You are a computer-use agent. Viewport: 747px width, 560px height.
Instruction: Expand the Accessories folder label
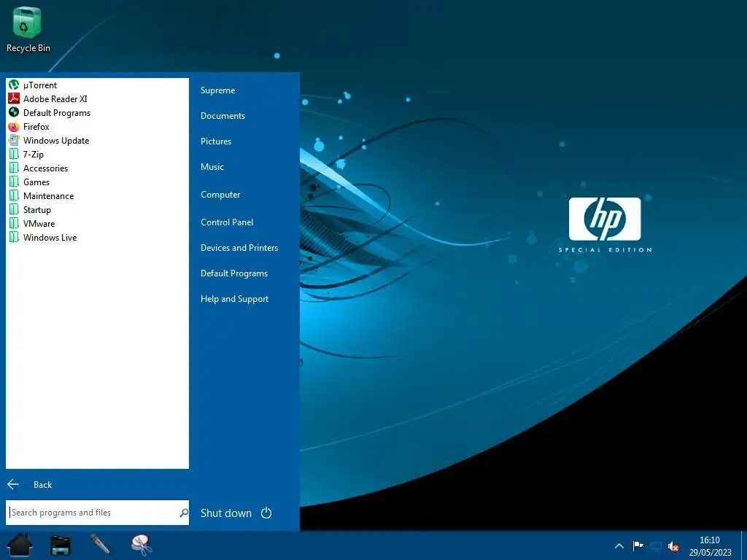46,168
